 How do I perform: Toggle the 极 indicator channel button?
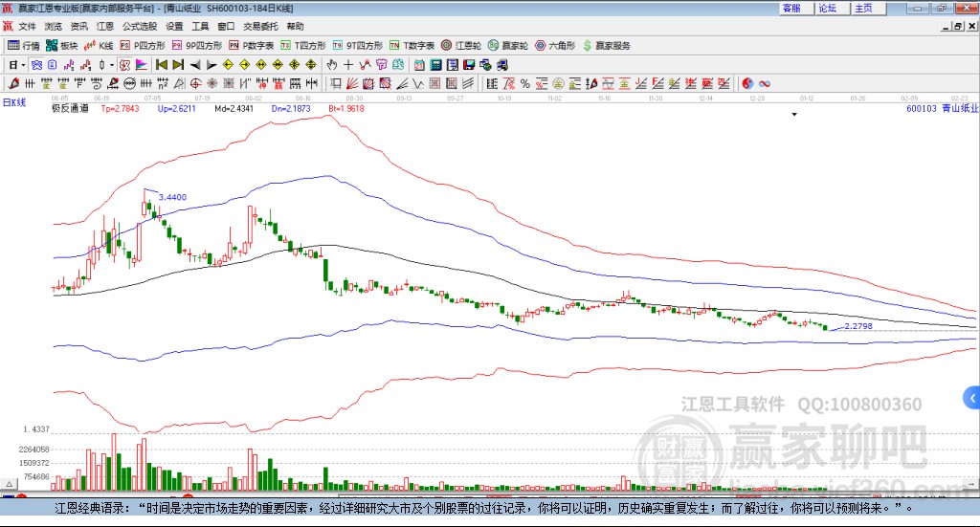coord(124,65)
